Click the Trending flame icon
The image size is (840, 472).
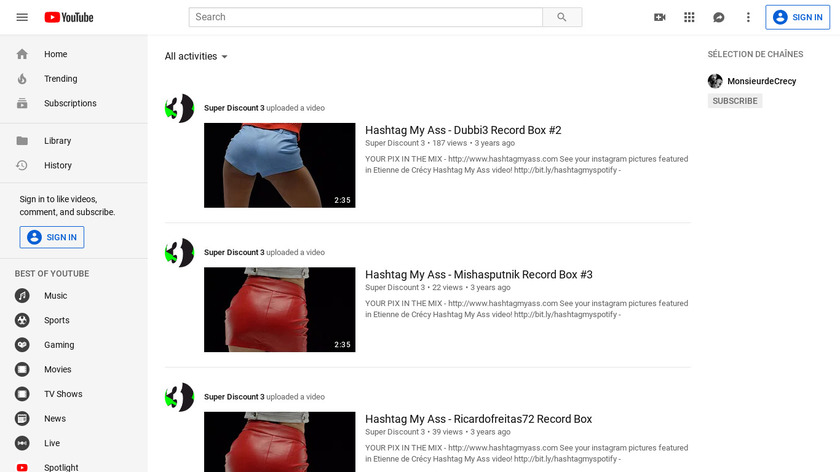[22, 79]
